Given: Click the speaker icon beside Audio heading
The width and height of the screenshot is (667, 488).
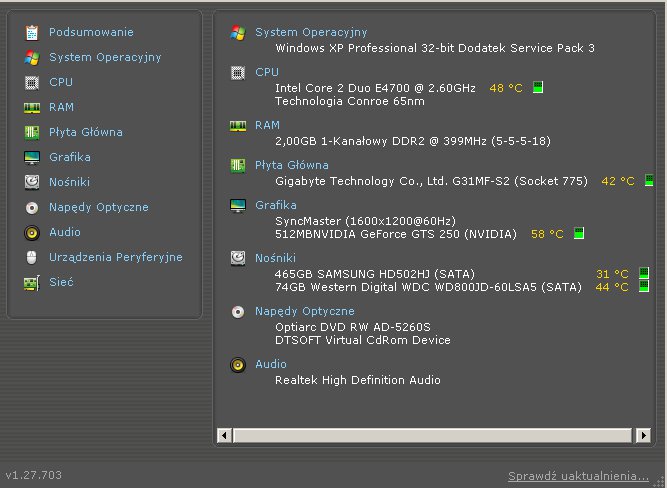Looking at the screenshot, I should click(x=238, y=365).
